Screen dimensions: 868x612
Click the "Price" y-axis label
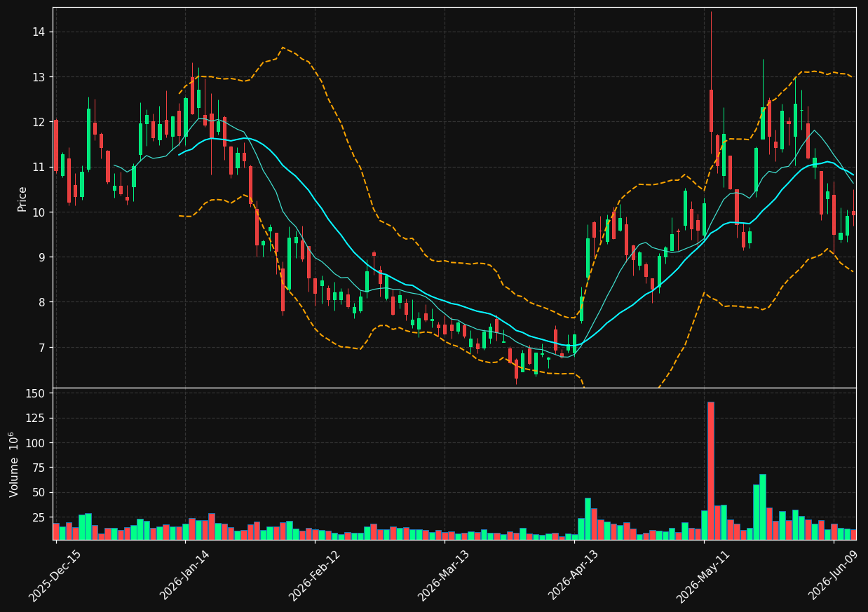pyautogui.click(x=22, y=198)
